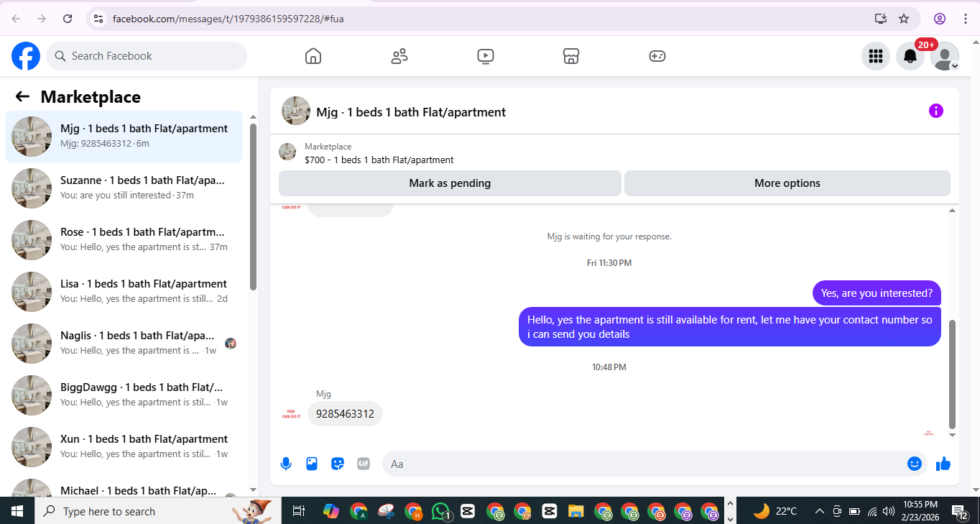Open Copilot from taskbar
The image size is (980, 524).
(x=331, y=511)
